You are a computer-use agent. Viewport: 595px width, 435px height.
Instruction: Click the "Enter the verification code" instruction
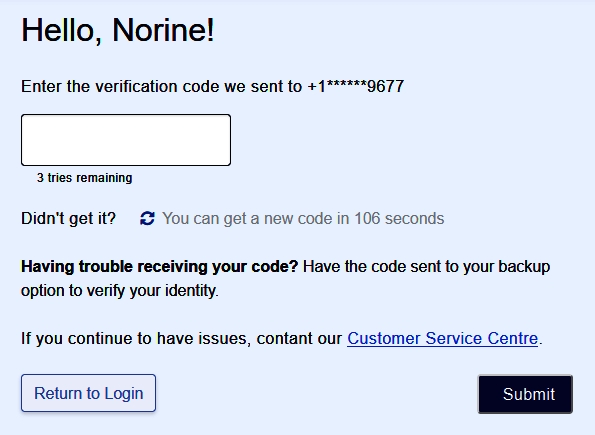coord(212,86)
